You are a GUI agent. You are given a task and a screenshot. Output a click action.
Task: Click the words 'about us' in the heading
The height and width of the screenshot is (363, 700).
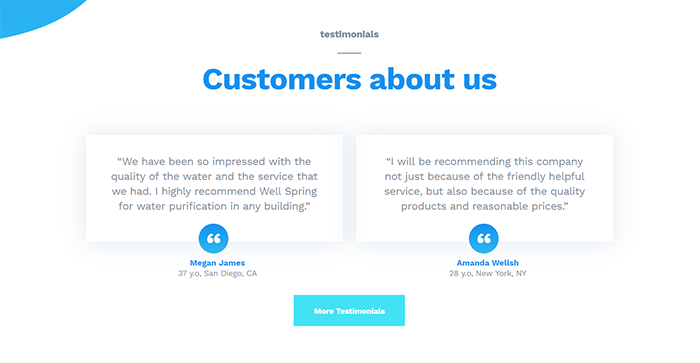point(433,79)
